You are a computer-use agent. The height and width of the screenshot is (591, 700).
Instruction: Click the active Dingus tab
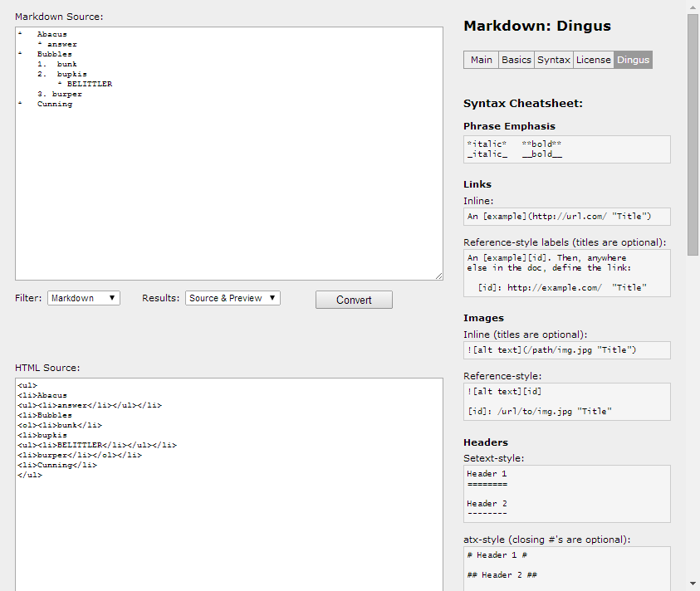point(634,60)
